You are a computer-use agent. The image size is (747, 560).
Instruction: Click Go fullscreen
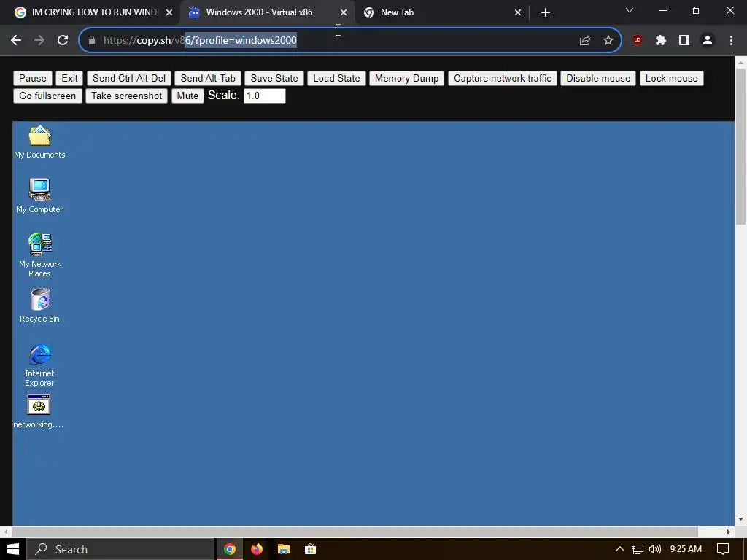[x=47, y=96]
